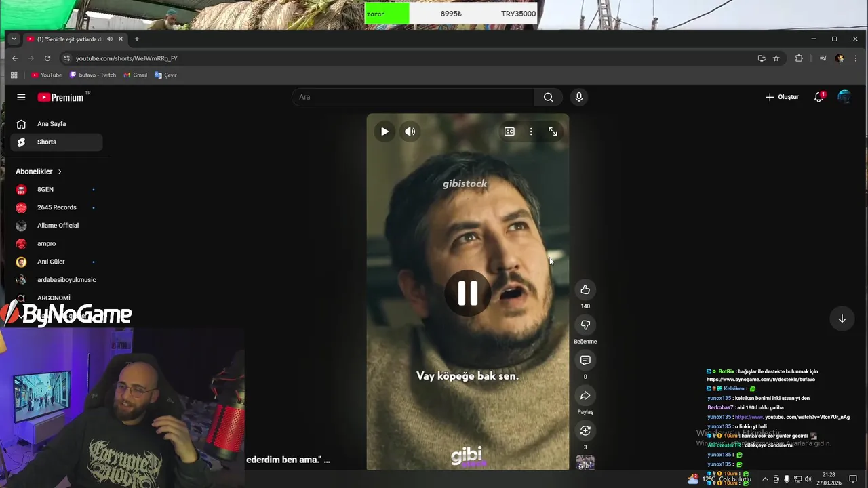This screenshot has width=868, height=488.
Task: Select the Seninle eşit şartlarda browser tab
Action: tap(75, 39)
